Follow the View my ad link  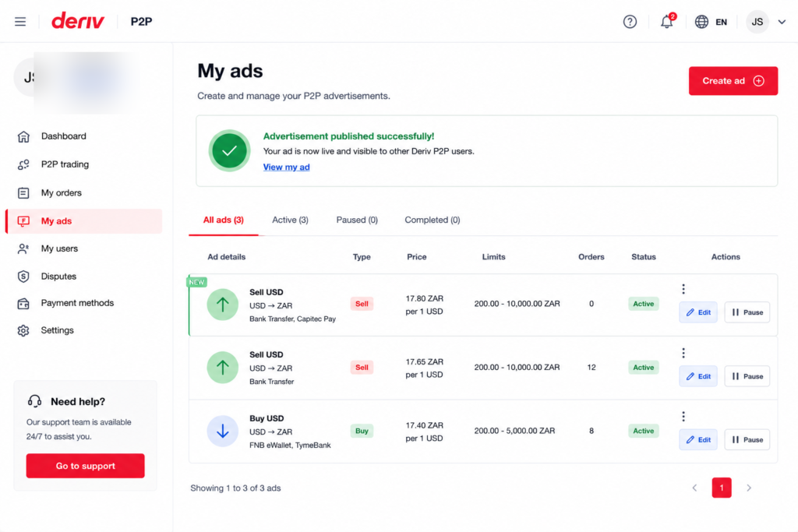coord(286,167)
